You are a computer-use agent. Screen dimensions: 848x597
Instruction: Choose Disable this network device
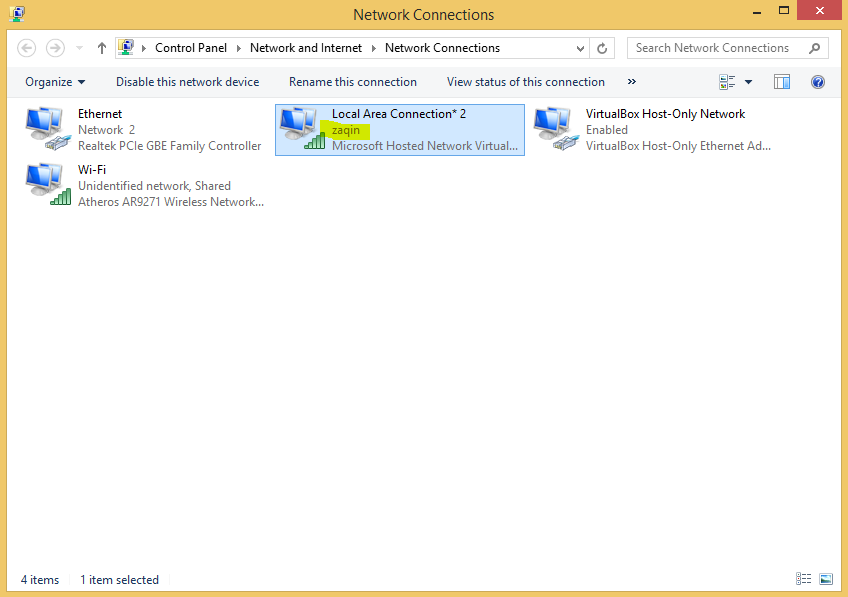tap(188, 82)
